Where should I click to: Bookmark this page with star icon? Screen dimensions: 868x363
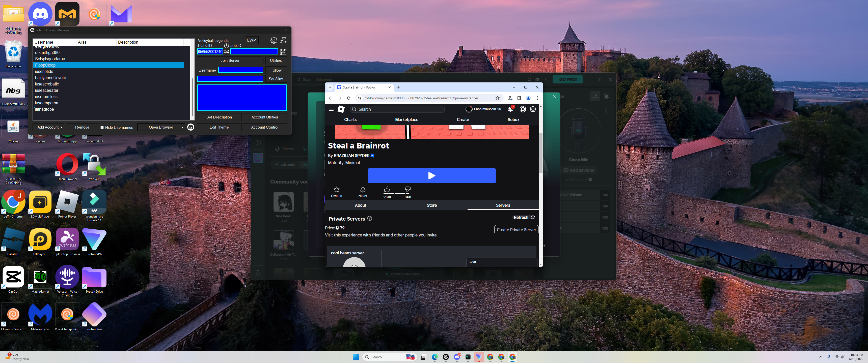497,98
